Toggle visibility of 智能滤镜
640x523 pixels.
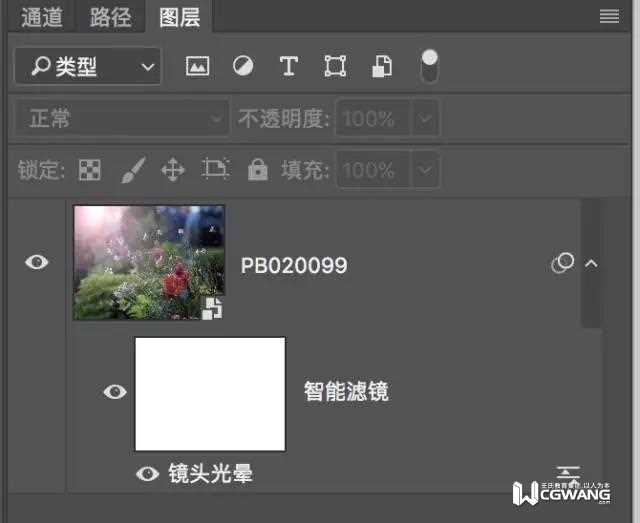point(115,392)
